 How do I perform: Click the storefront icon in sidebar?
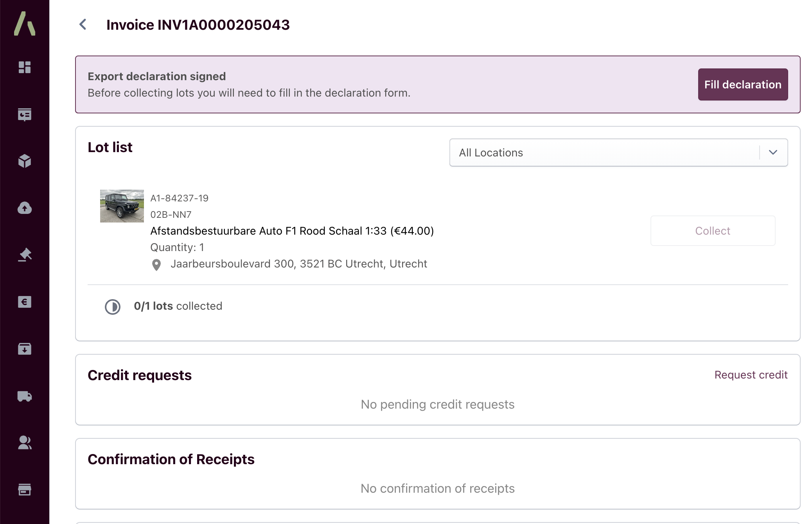pyautogui.click(x=25, y=490)
